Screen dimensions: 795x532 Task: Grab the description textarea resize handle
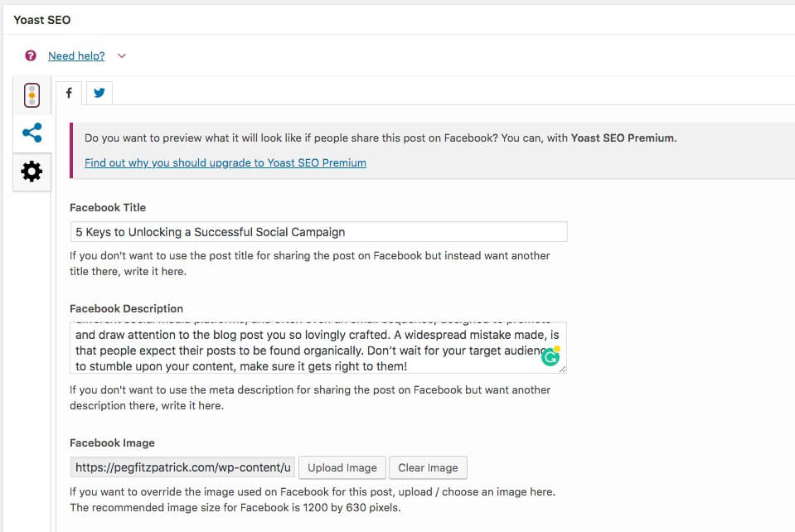562,370
